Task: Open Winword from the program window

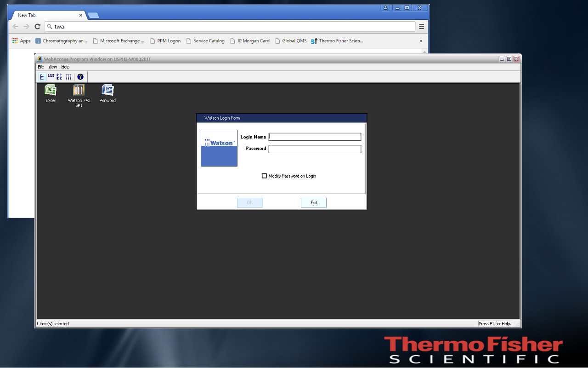Action: click(107, 91)
